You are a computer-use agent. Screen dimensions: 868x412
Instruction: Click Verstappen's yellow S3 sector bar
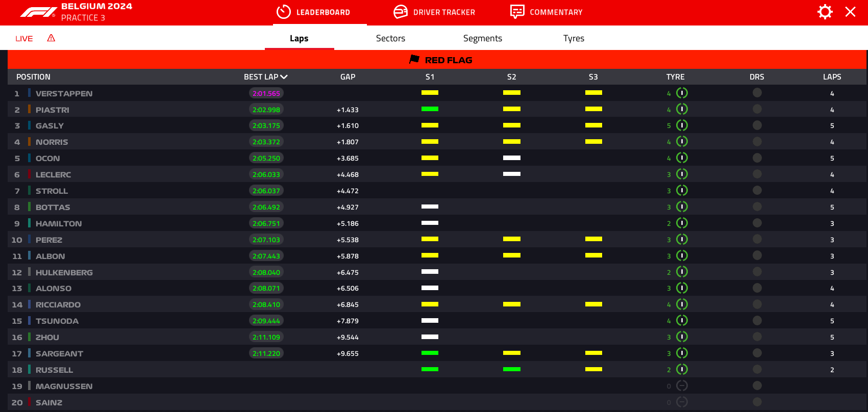point(593,93)
